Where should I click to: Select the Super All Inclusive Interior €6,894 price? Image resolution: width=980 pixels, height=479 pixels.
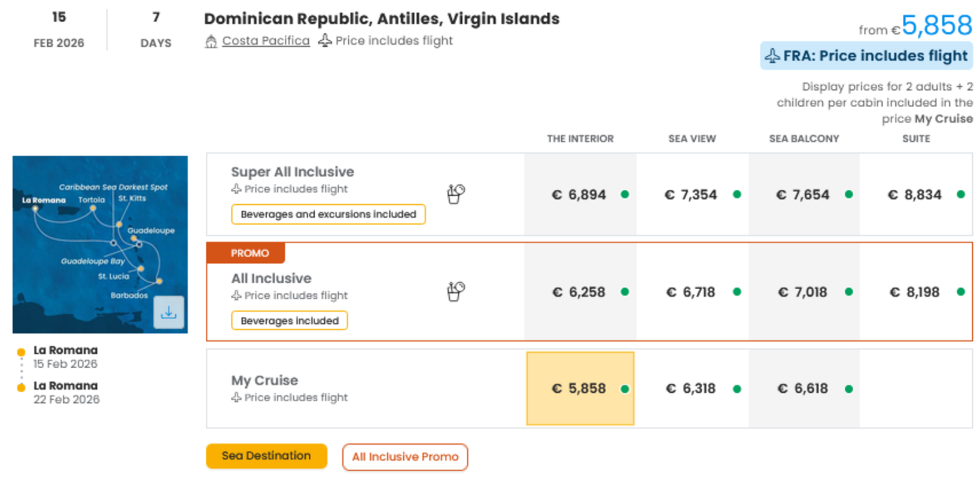[x=579, y=195]
